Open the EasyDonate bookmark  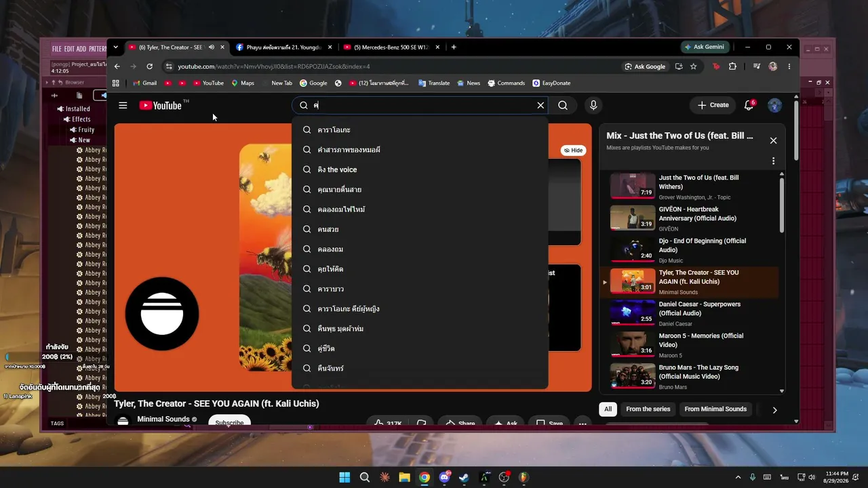point(551,83)
